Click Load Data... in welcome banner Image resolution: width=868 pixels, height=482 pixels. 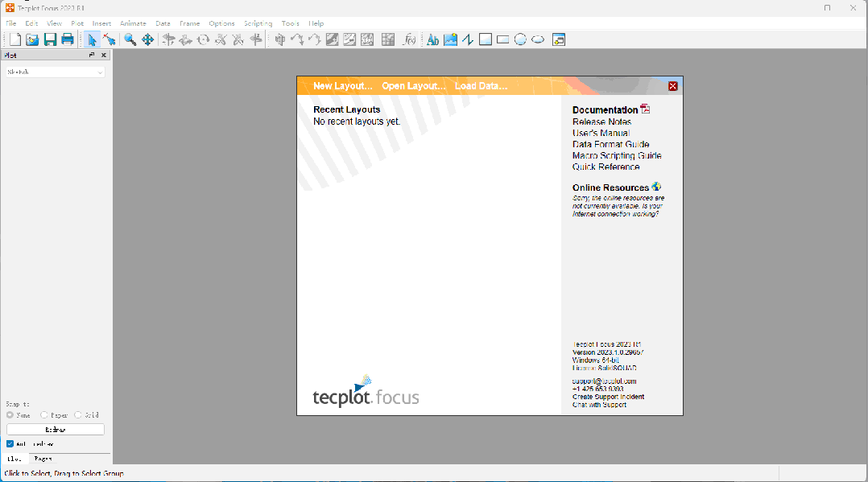pyautogui.click(x=481, y=86)
